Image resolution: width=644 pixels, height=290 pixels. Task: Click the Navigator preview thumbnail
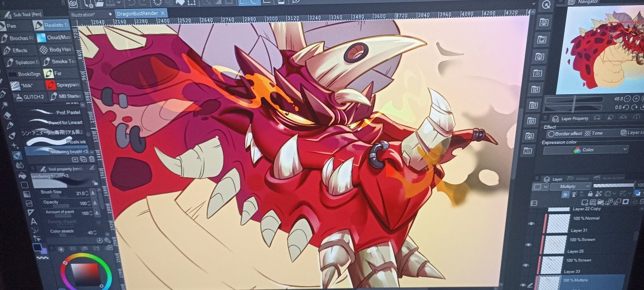click(600, 50)
